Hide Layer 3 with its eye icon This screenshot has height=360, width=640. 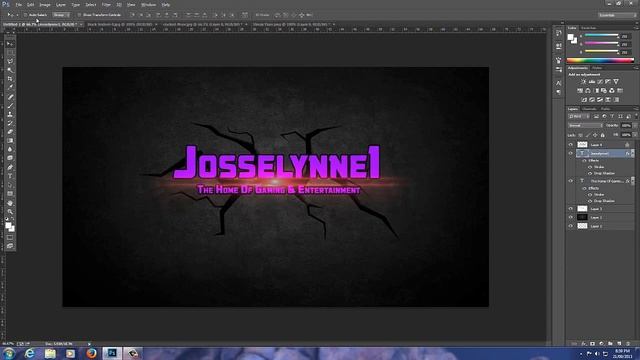pos(571,209)
